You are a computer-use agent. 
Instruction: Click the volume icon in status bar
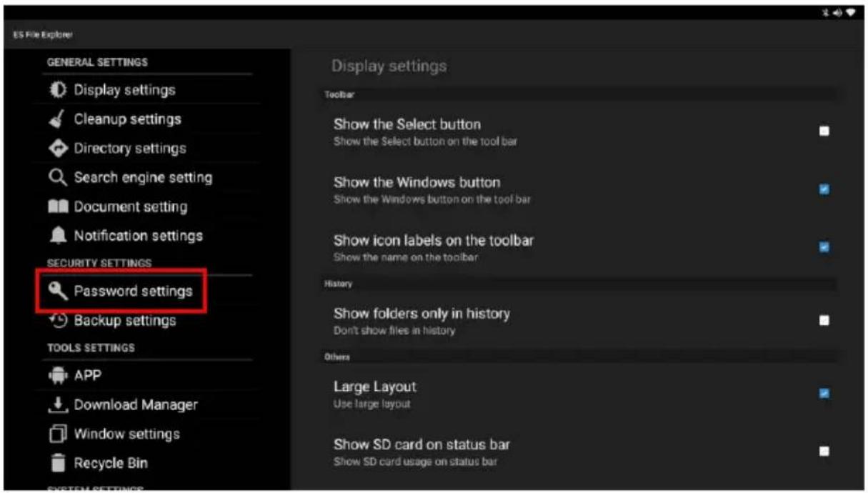click(836, 13)
